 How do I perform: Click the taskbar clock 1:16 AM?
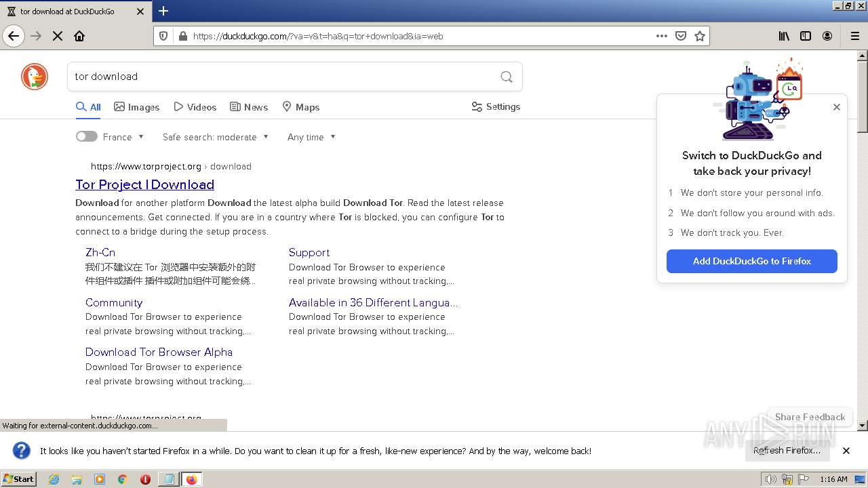833,479
